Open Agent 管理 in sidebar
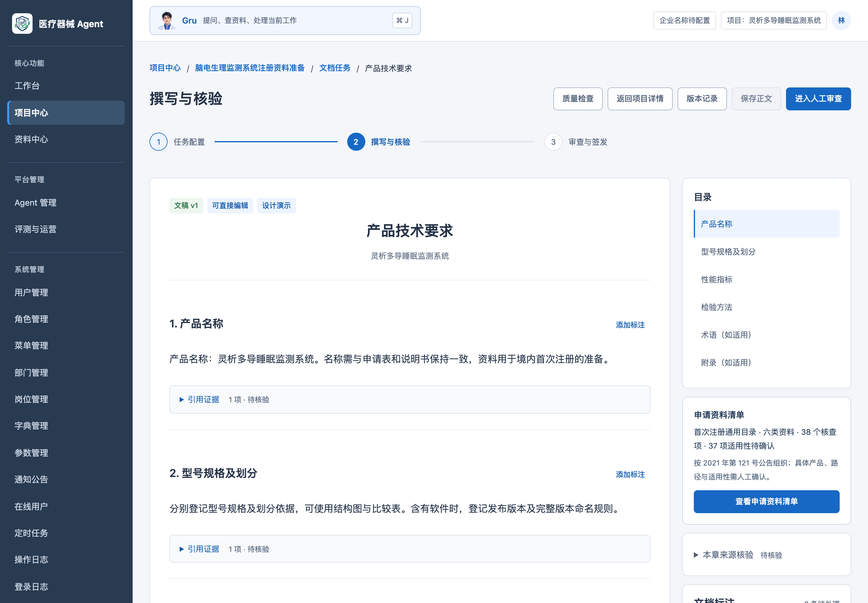The image size is (868, 603). pos(66,203)
